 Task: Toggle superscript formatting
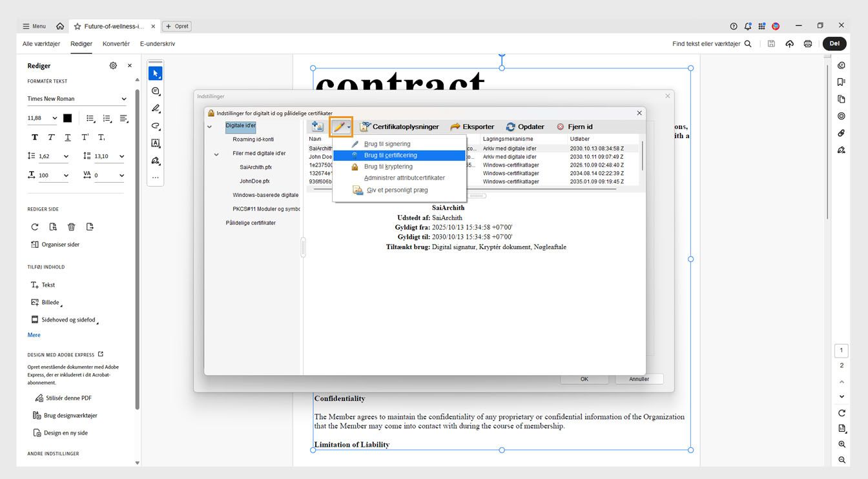tap(85, 138)
